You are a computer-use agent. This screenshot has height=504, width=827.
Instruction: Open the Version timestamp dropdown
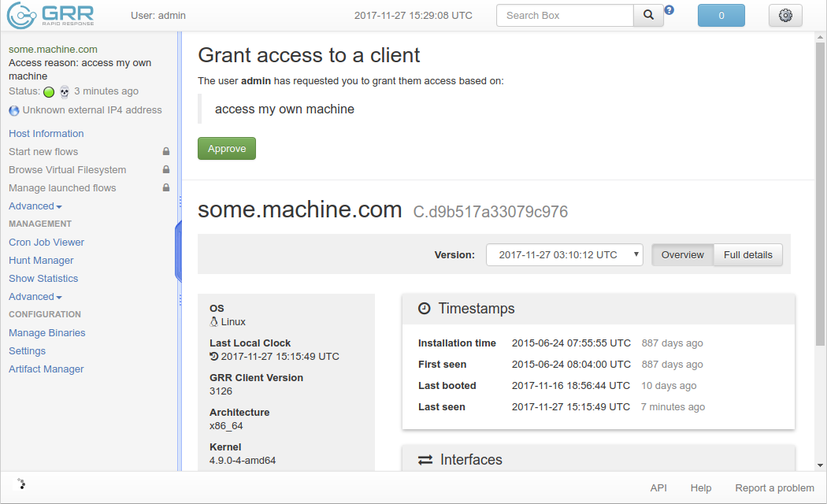(565, 254)
